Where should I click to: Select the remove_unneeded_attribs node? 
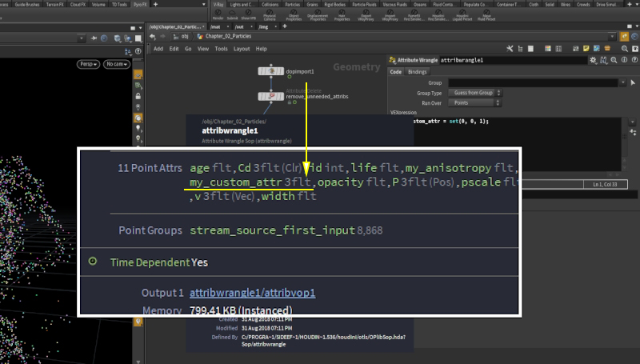coord(271,96)
